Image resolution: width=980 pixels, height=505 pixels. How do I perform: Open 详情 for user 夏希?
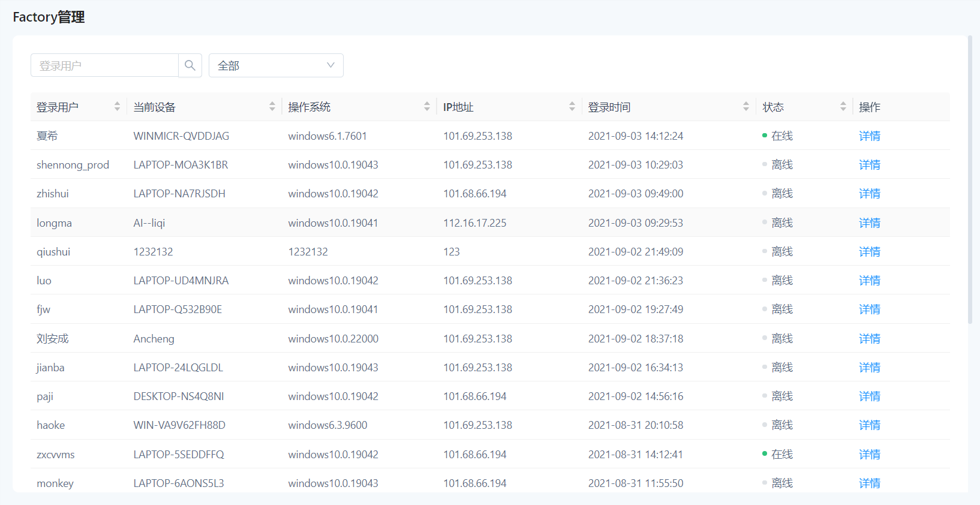869,136
